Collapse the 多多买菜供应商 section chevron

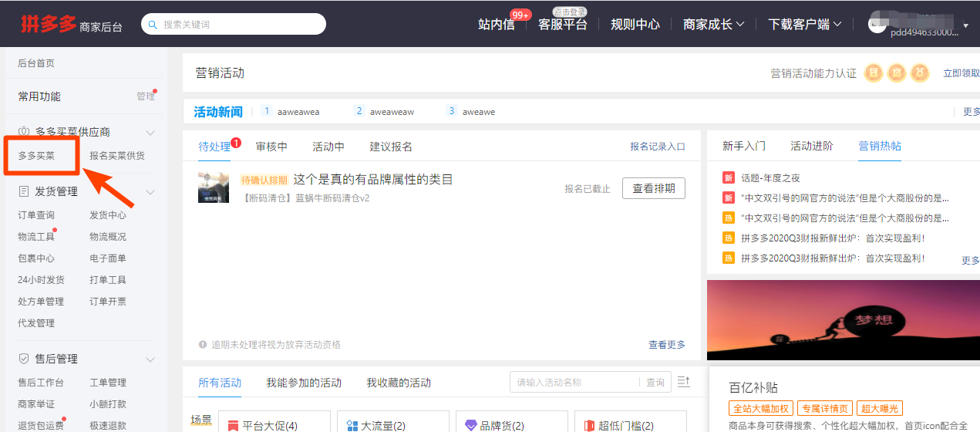(x=150, y=133)
